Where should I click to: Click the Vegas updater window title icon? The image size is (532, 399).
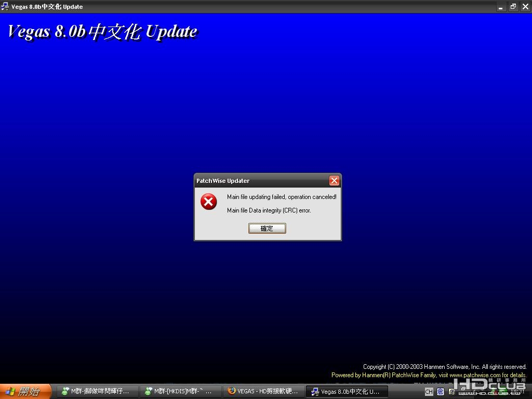(5, 6)
